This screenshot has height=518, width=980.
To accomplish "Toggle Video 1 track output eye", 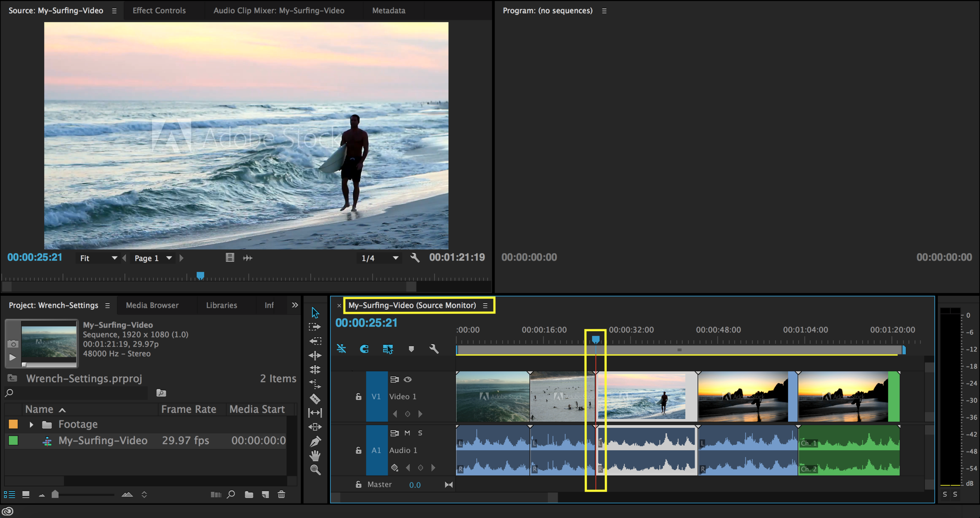I will pos(408,379).
